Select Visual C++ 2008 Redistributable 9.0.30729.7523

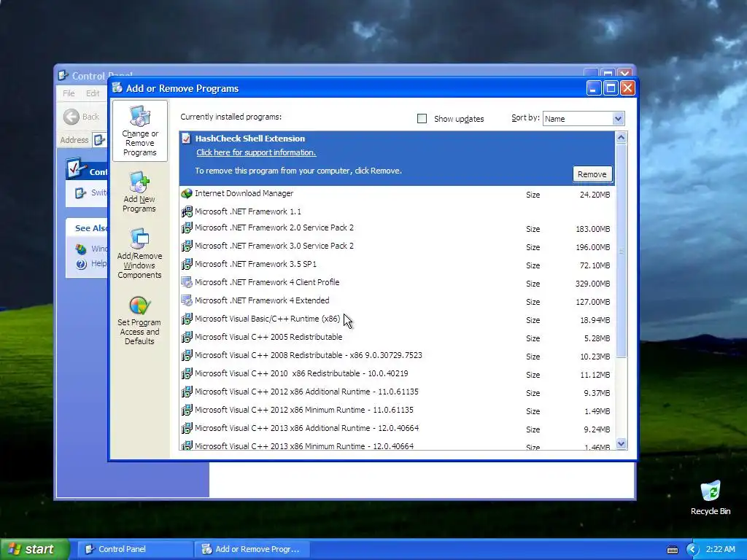398,355
